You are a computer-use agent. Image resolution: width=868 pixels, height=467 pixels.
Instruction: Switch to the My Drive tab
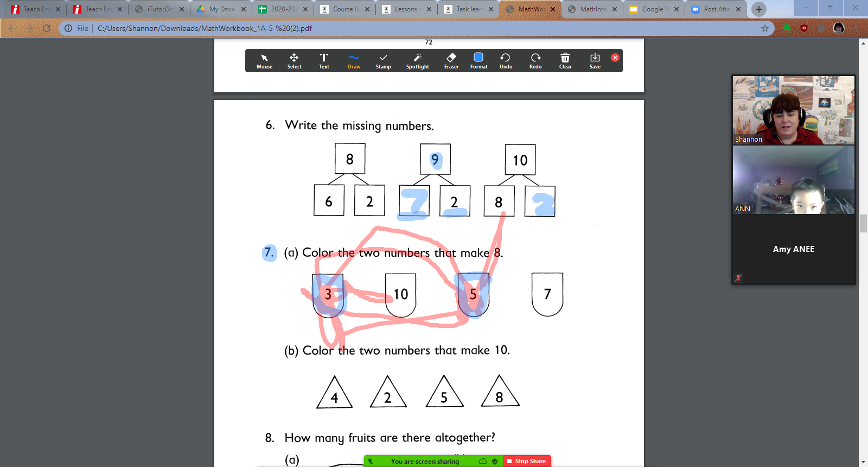tap(222, 9)
